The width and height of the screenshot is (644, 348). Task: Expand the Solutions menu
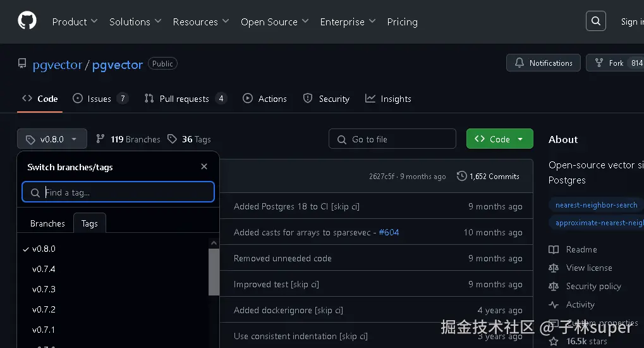coord(135,22)
